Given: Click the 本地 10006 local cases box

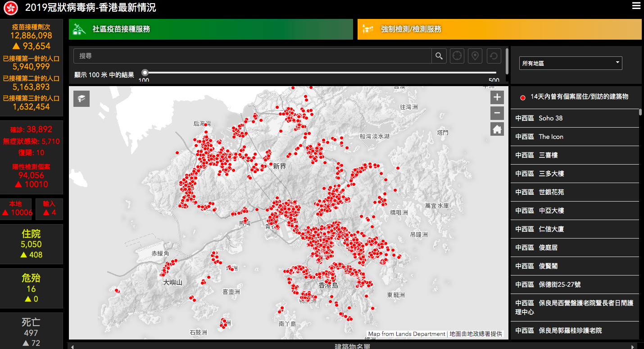Looking at the screenshot, I should pos(15,208).
